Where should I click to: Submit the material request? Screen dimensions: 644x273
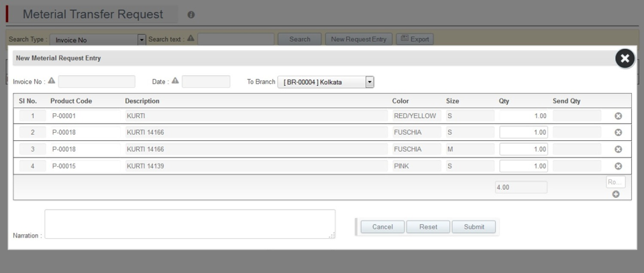(x=474, y=227)
